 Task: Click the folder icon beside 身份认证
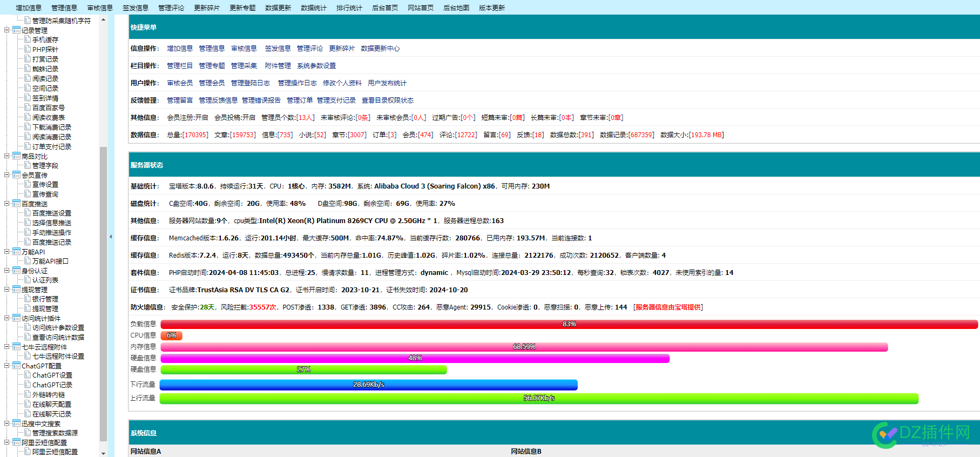(16, 271)
